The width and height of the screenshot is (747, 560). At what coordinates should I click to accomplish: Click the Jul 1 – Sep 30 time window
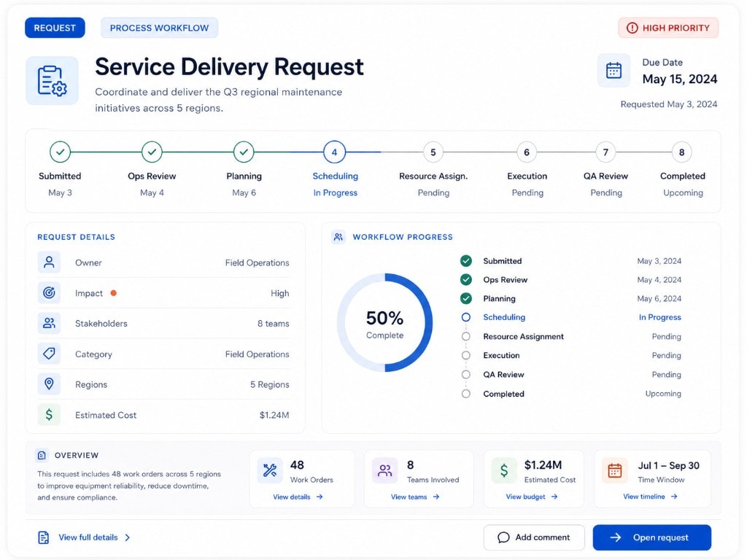[x=669, y=466]
